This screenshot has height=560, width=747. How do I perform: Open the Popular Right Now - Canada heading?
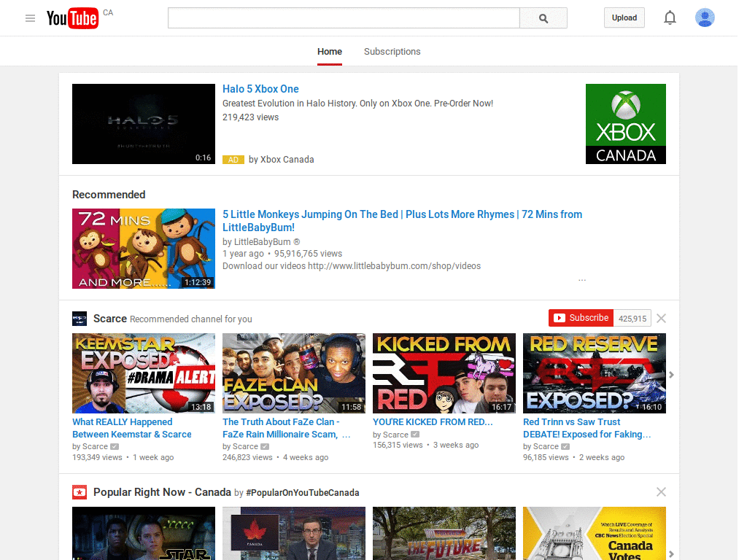point(162,492)
